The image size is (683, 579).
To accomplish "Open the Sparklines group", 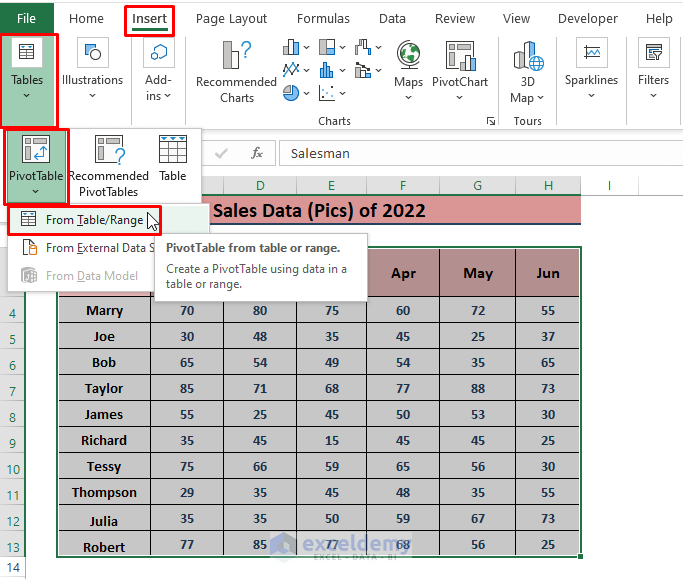I will (x=591, y=70).
